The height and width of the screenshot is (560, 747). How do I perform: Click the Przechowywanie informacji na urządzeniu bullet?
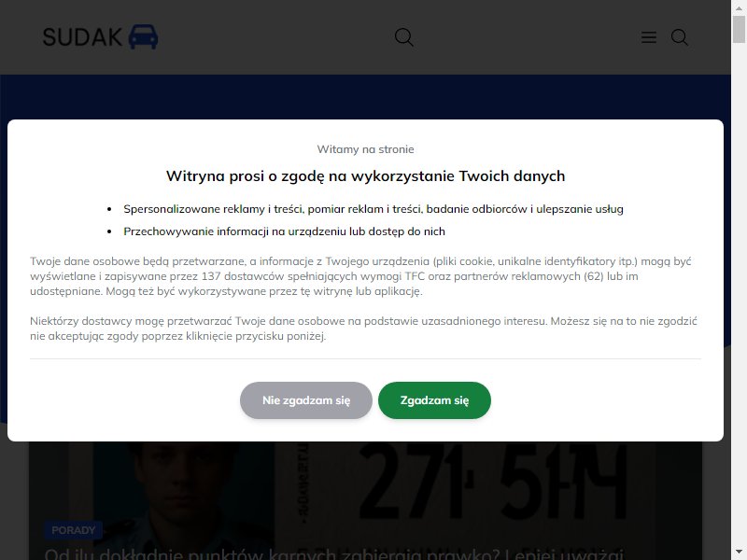284,231
